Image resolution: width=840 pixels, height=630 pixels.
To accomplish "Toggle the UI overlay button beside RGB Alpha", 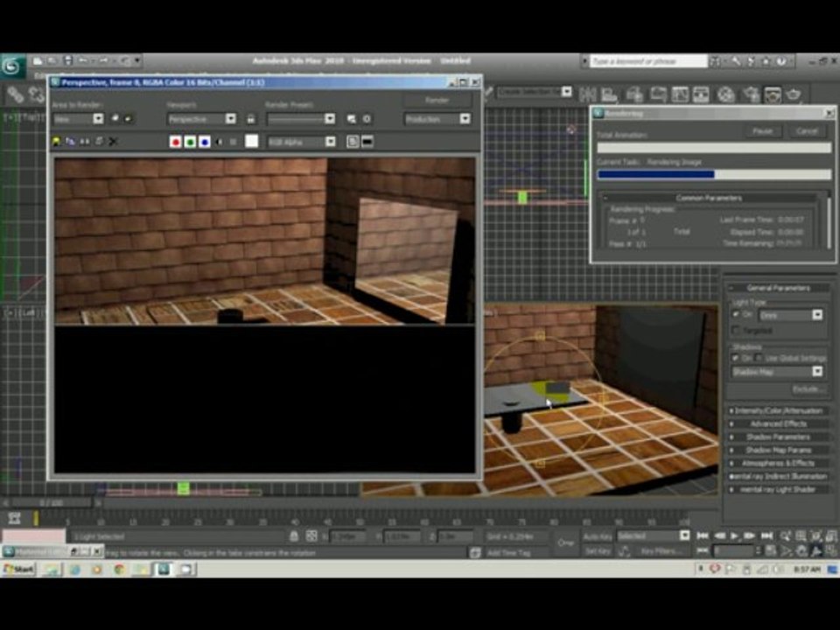I will (x=353, y=142).
